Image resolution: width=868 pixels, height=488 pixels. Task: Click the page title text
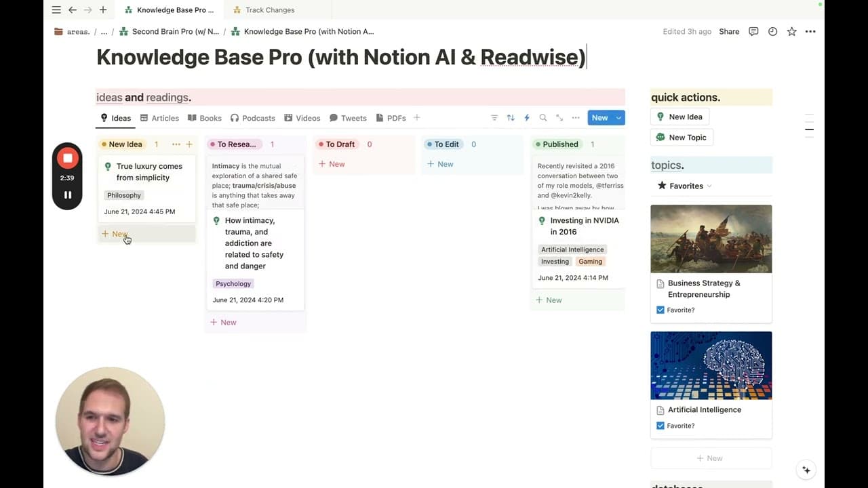pyautogui.click(x=341, y=57)
